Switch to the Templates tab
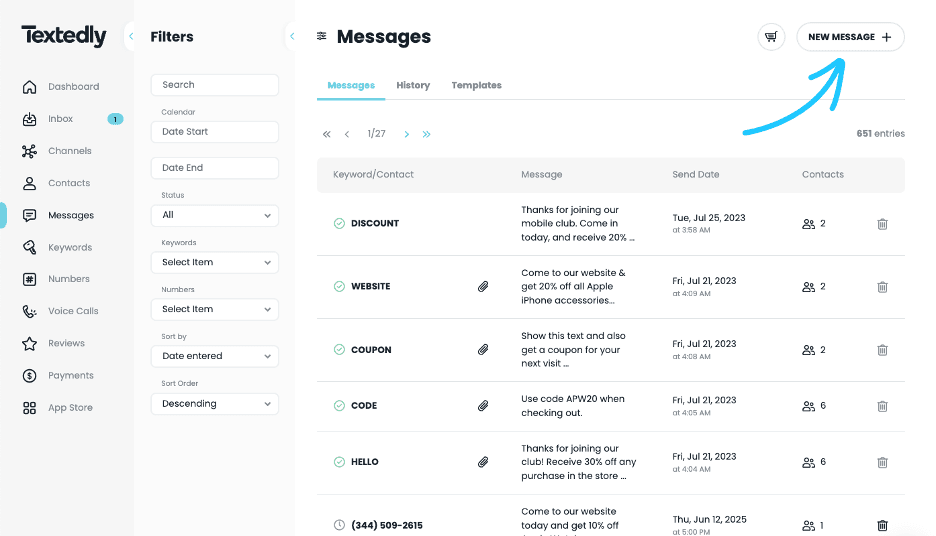This screenshot has width=936, height=536. click(476, 85)
